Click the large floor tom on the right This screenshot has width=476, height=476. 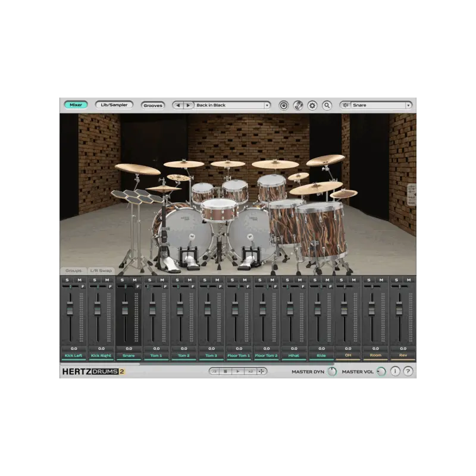[321, 231]
